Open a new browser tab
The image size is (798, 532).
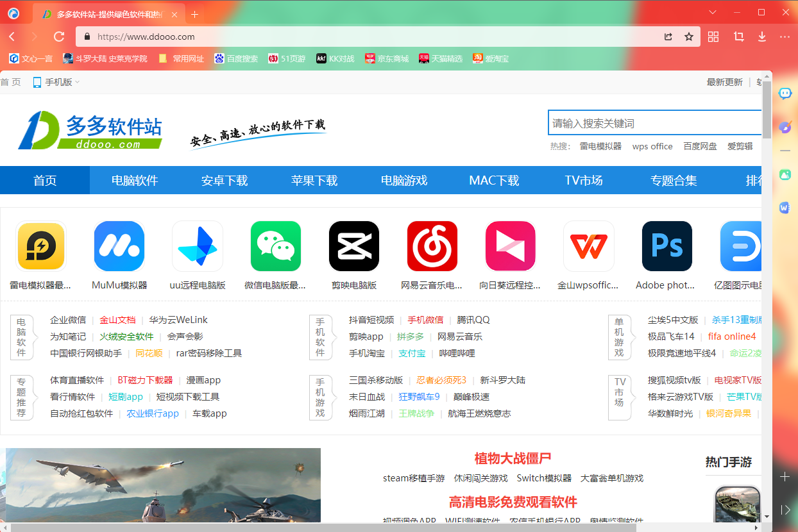coord(195,14)
